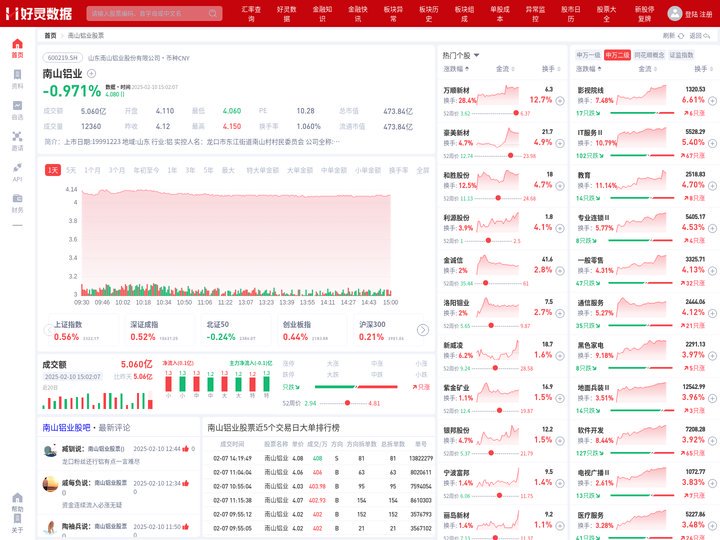Go to 首页 breadcrumb link
The height and width of the screenshot is (540, 720).
(x=50, y=35)
